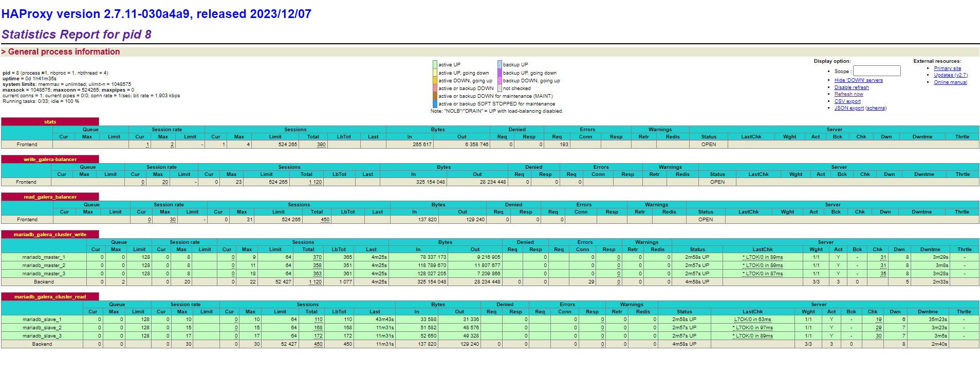Click bytes-in value 128 027 205
Image resolution: width=980 pixels, height=372 pixels.
point(432,274)
